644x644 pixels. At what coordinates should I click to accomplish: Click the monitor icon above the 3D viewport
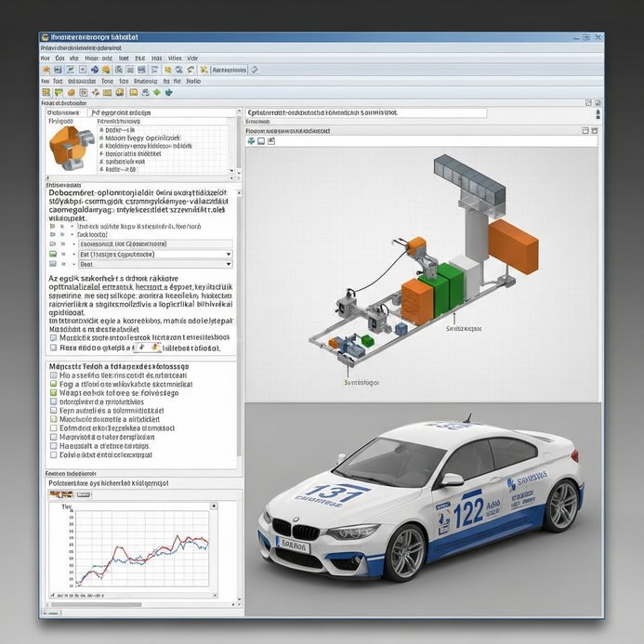point(263,141)
